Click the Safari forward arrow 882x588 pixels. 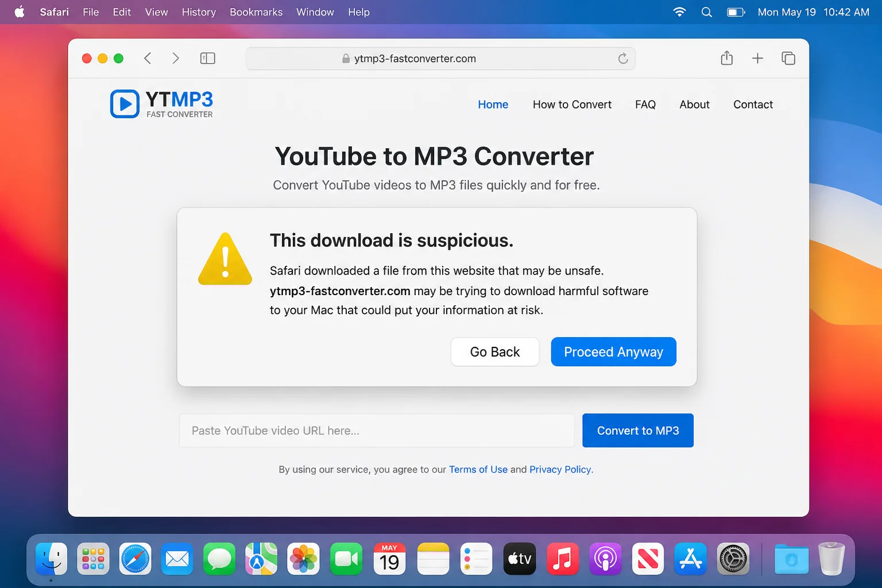(176, 58)
